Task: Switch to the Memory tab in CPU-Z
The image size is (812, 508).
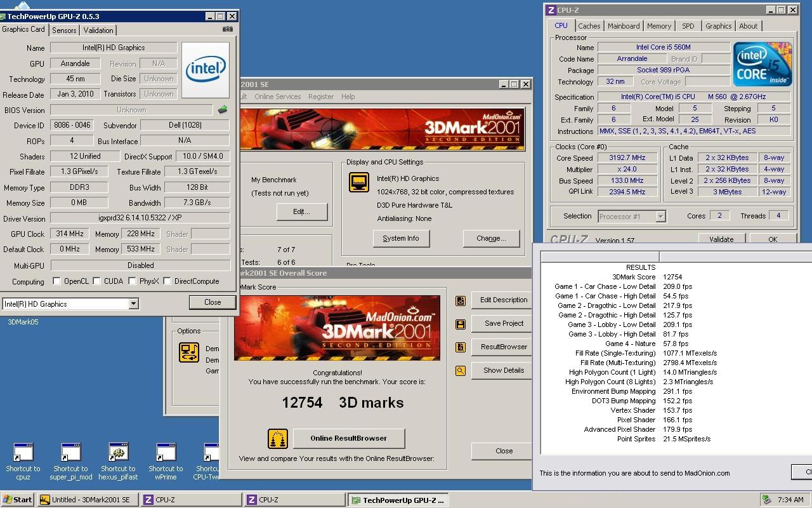Action: tap(659, 26)
